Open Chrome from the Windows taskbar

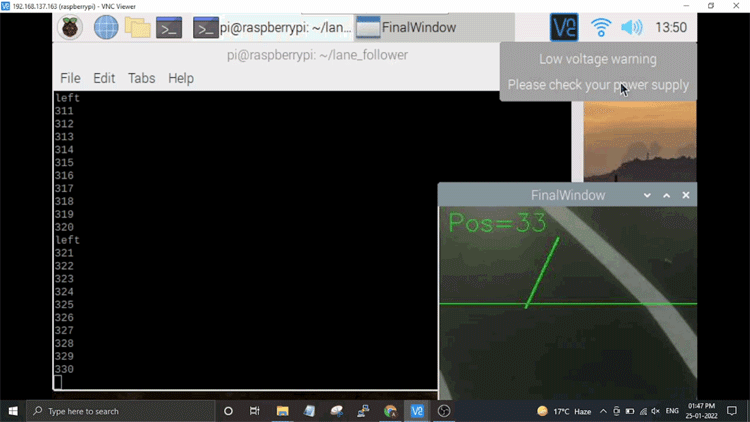390,411
